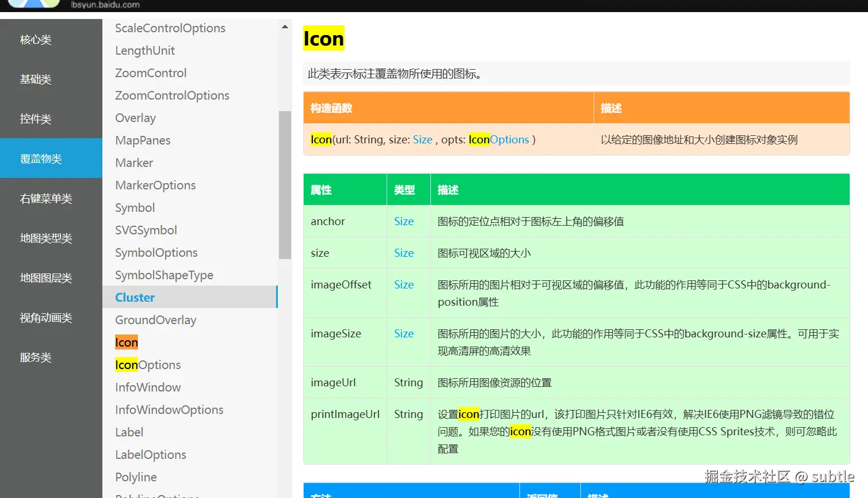Open LabelOptions class entry
The height and width of the screenshot is (498, 868).
(x=151, y=455)
